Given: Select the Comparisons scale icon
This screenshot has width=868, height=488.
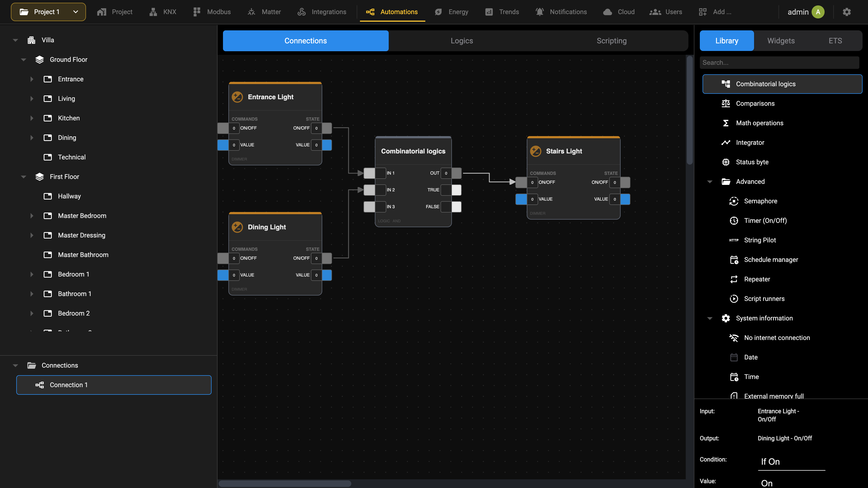Looking at the screenshot, I should tap(726, 103).
